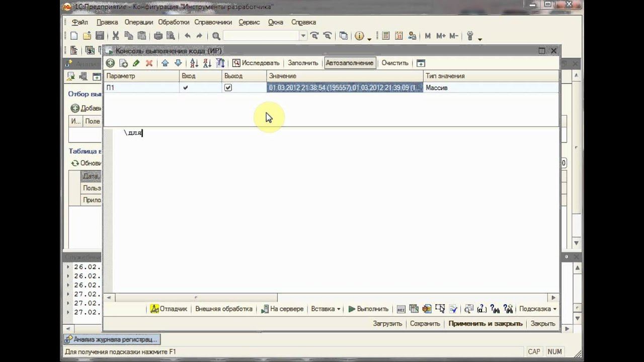This screenshot has width=644, height=362.
Task: Click the Find magnifier icon
Action: (x=216, y=36)
